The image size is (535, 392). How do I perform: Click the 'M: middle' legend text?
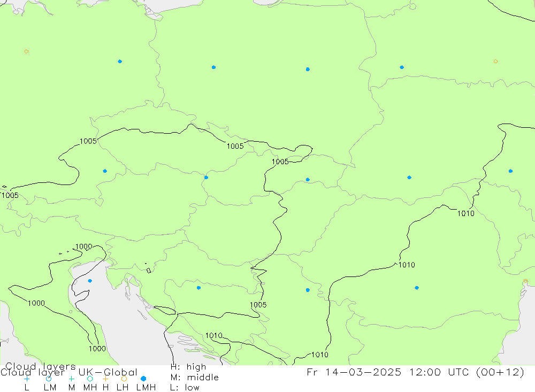pos(195,378)
